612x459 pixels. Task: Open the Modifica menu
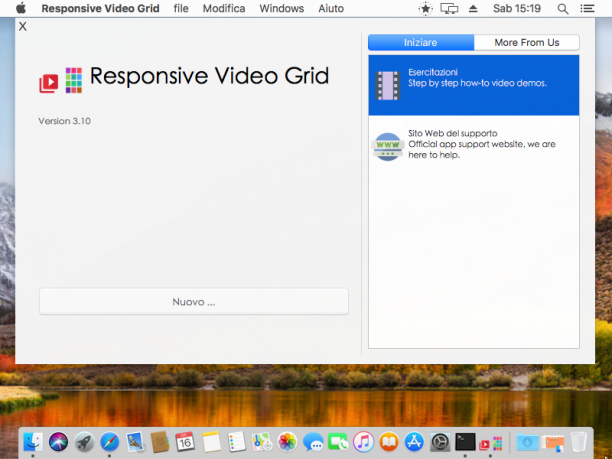[x=224, y=8]
